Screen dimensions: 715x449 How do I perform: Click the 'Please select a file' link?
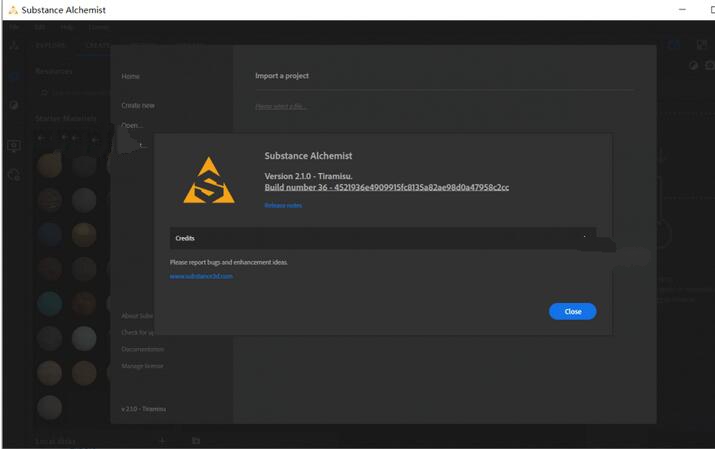click(280, 106)
